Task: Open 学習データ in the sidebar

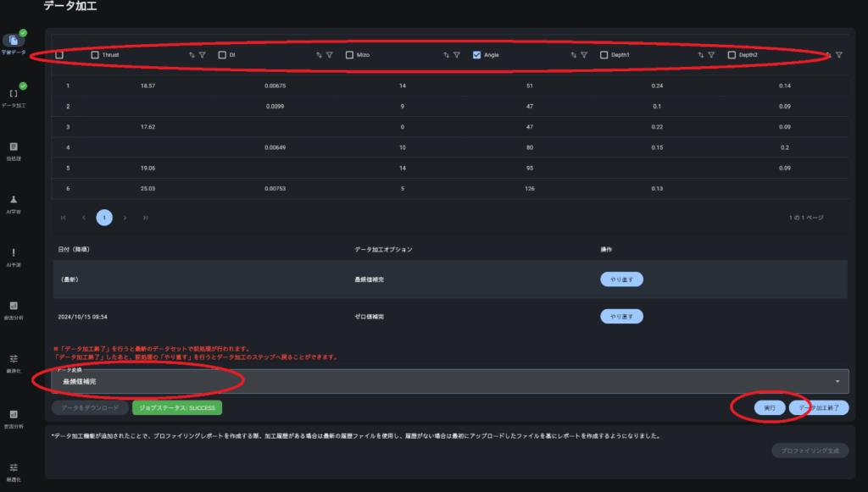Action: pyautogui.click(x=14, y=41)
